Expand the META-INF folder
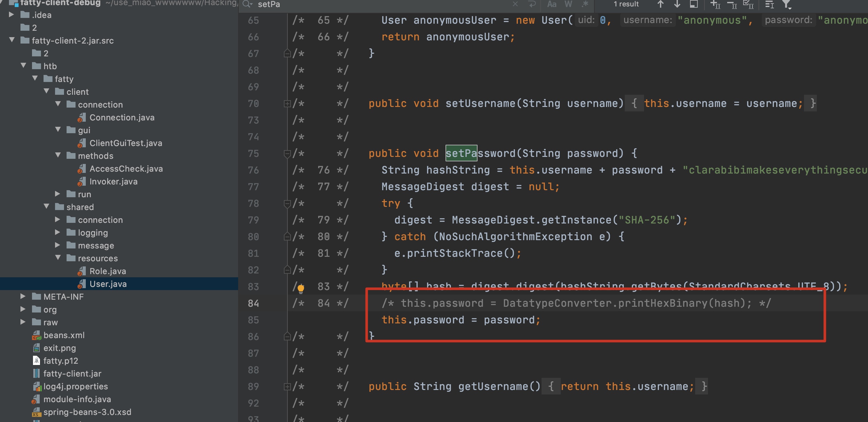868x422 pixels. tap(23, 296)
